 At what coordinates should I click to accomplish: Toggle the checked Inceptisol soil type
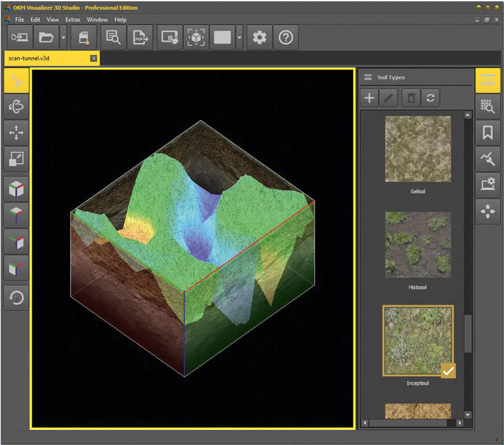418,340
